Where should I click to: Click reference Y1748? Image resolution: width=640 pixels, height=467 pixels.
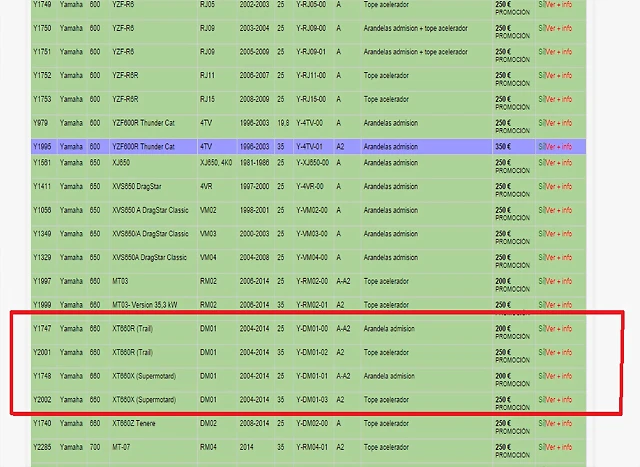pos(42,376)
